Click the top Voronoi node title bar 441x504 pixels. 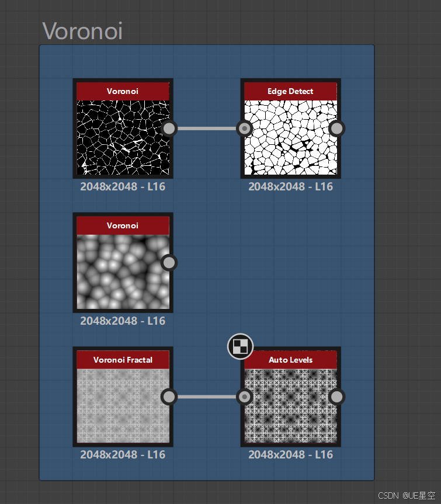123,91
